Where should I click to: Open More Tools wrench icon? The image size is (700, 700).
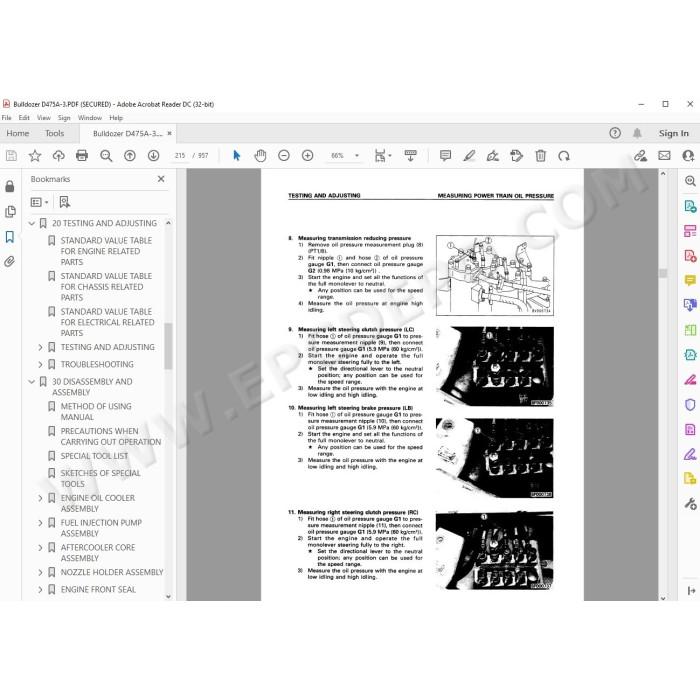pos(690,504)
